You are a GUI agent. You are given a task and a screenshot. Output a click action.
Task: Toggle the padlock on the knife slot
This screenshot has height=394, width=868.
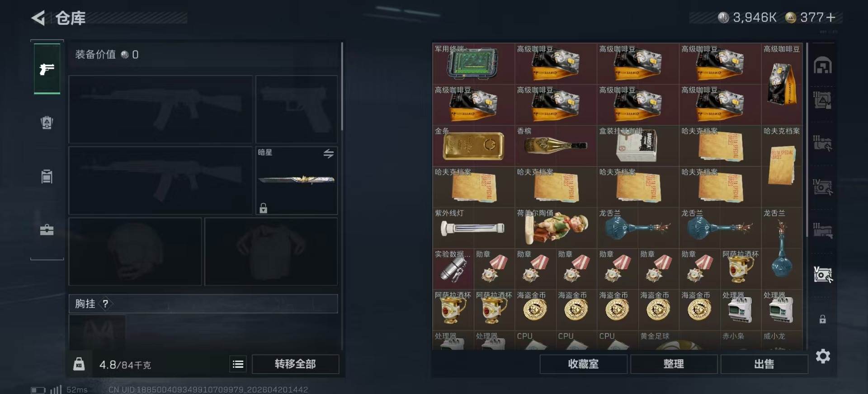264,208
